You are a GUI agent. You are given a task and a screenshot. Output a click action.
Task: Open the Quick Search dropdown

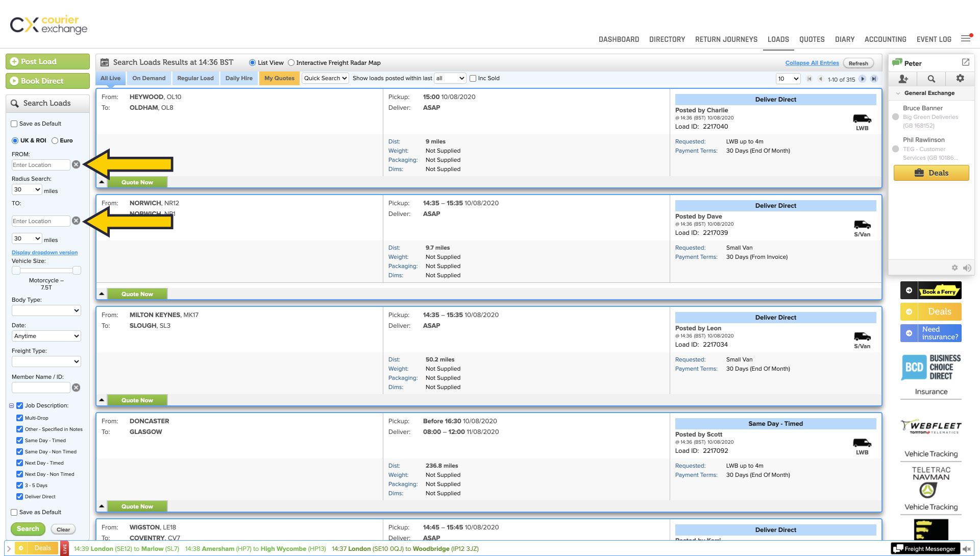click(x=325, y=78)
